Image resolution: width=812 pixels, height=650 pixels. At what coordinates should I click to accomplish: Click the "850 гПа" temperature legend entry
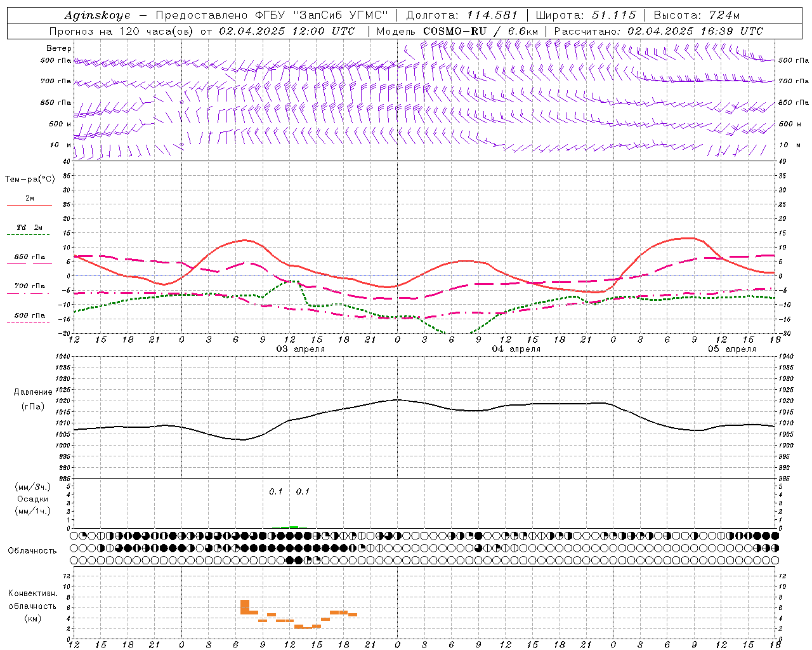coord(30,257)
